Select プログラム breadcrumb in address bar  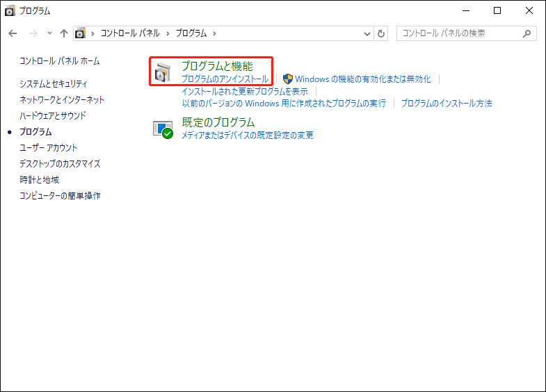(x=191, y=33)
